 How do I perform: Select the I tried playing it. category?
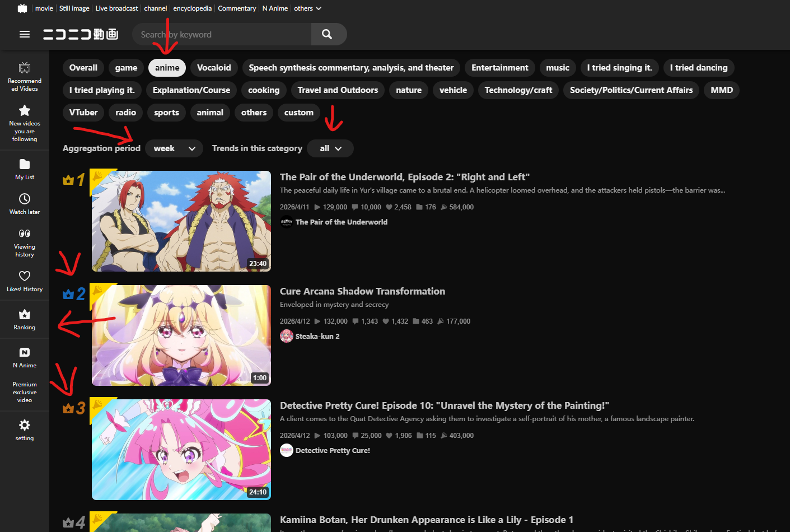tap(102, 90)
